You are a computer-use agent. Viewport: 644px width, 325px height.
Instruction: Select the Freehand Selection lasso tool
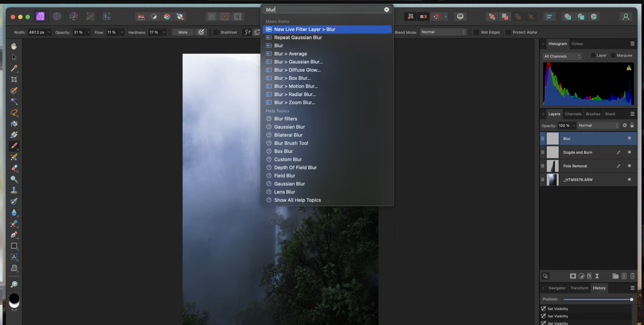click(14, 113)
